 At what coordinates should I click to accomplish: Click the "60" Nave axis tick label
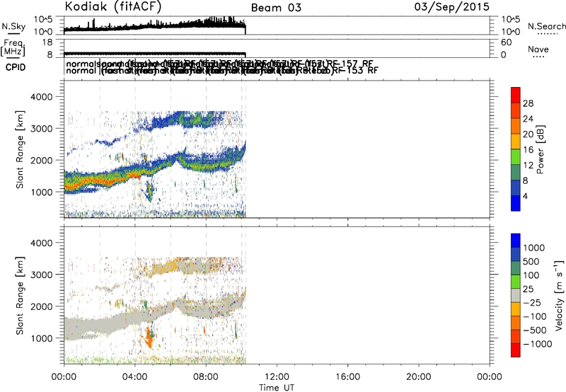pos(507,42)
